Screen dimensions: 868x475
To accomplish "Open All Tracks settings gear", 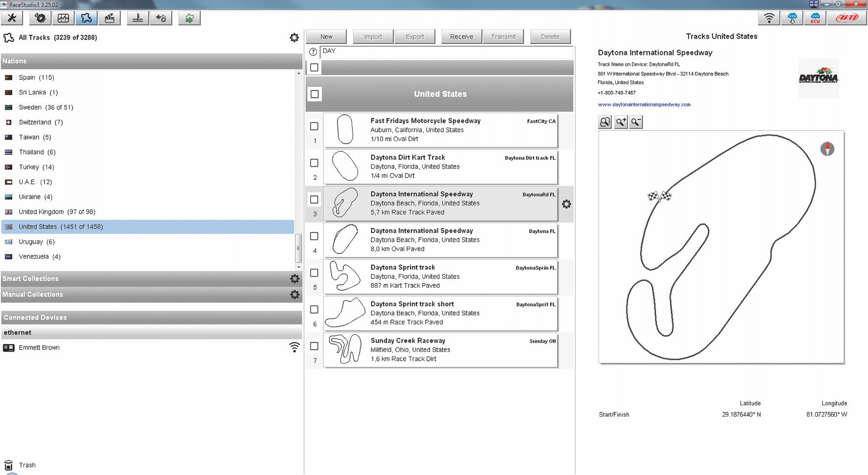I will click(294, 37).
